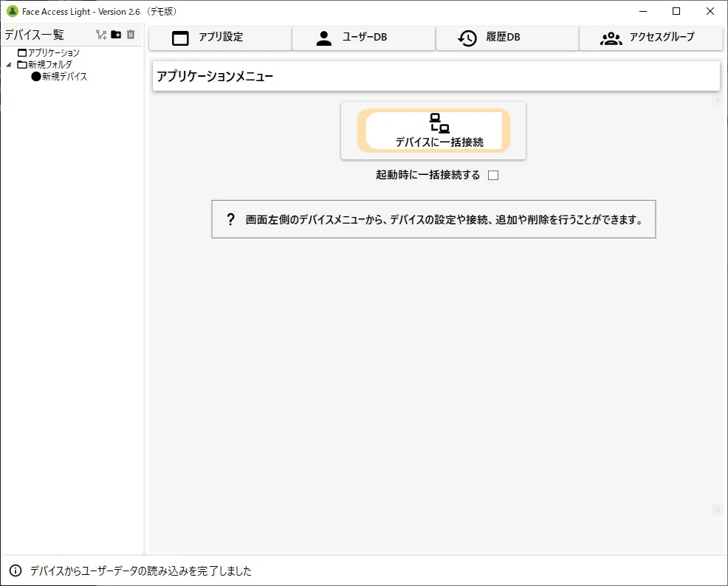
Task: Select the 新規フォルダ tree label
Action: 50,65
